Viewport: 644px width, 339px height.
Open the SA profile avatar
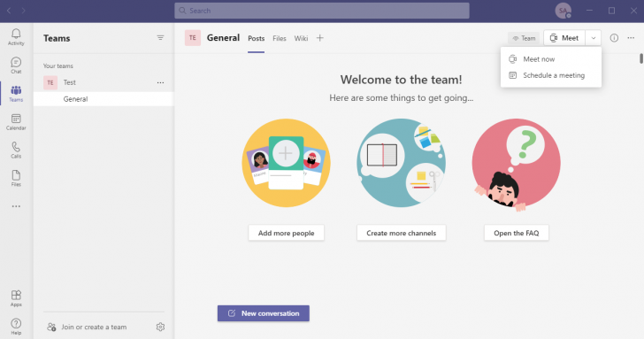pyautogui.click(x=563, y=11)
